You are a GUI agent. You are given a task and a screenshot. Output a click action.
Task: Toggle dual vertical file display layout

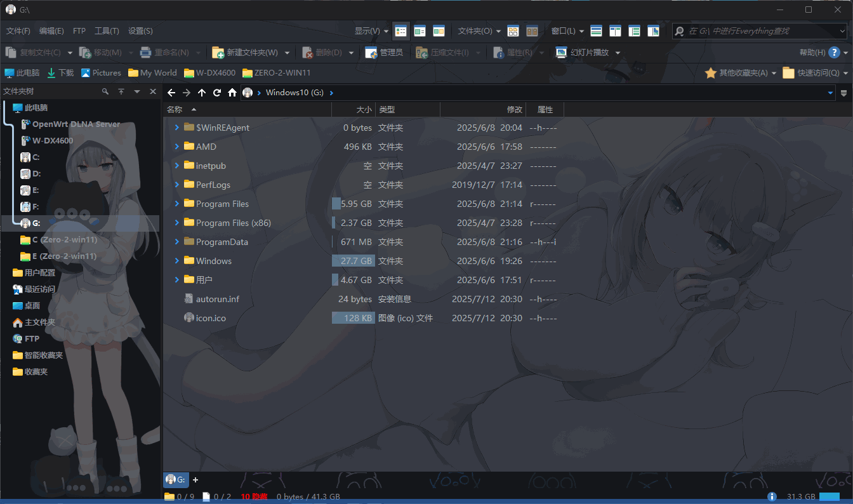click(615, 31)
